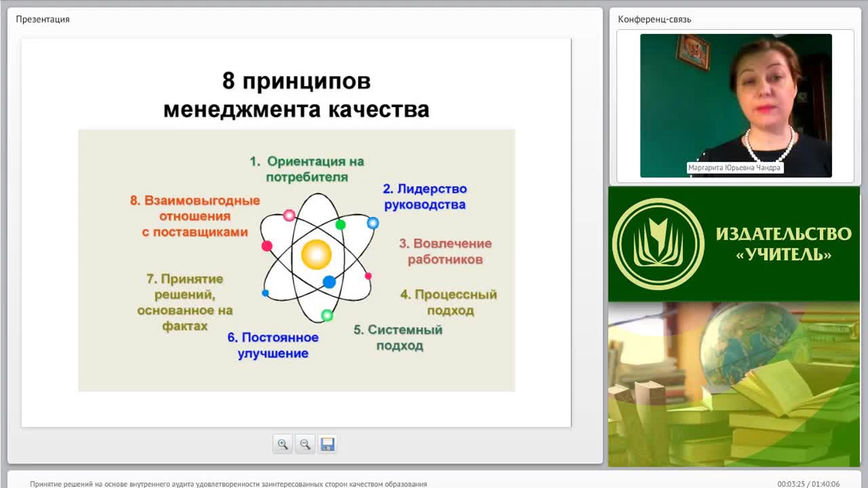
Task: Zoom out the presentation slide
Action: (305, 444)
